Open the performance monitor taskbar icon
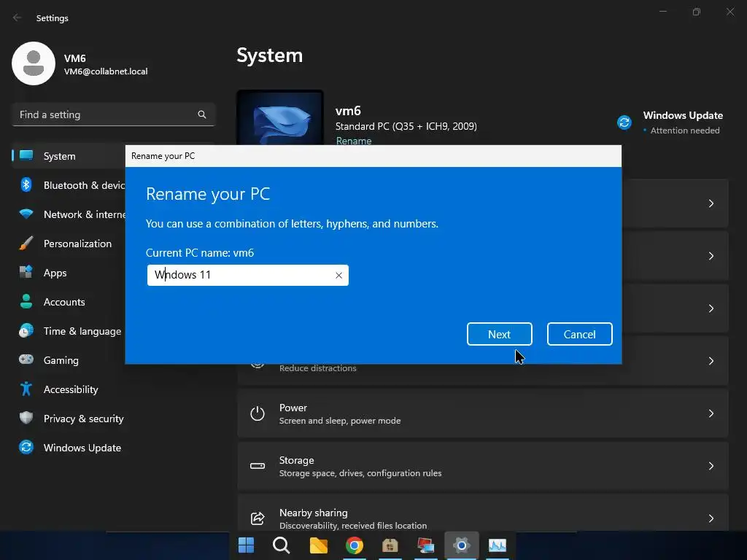Image resolution: width=747 pixels, height=560 pixels. coord(498,545)
